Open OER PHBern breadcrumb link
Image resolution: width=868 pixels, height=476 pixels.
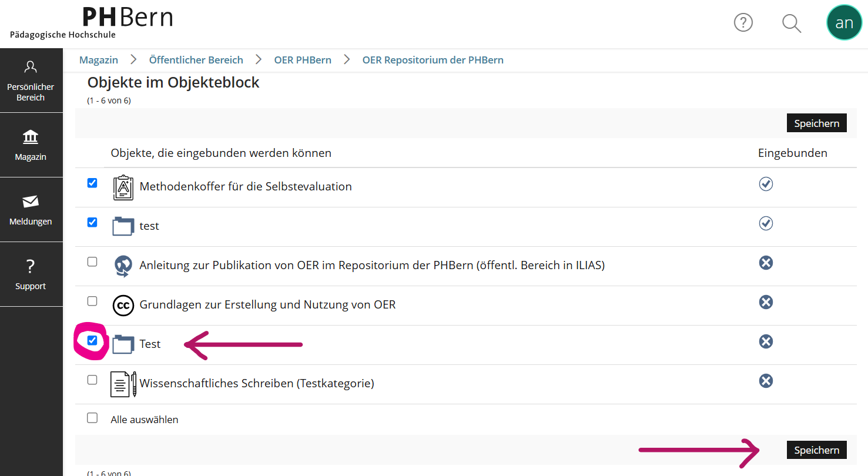303,60
